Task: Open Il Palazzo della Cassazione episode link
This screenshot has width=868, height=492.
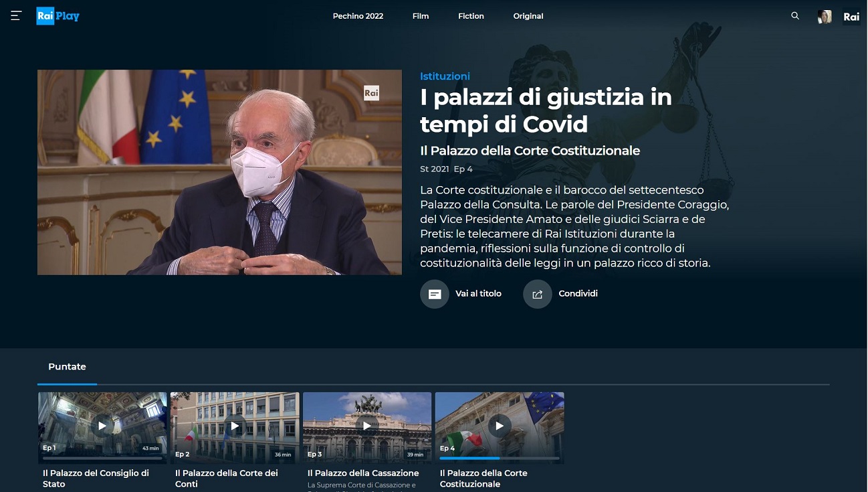Action: pos(362,473)
